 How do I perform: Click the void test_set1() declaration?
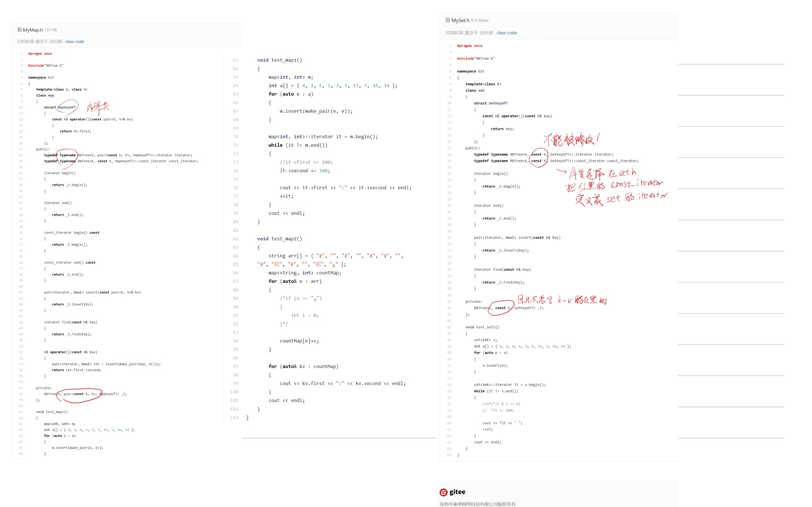click(482, 327)
